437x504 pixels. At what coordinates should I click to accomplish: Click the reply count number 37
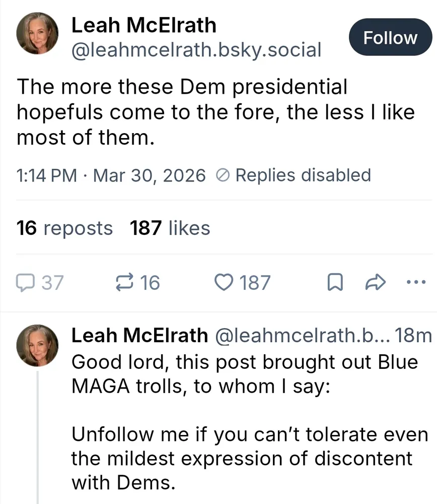point(52,283)
